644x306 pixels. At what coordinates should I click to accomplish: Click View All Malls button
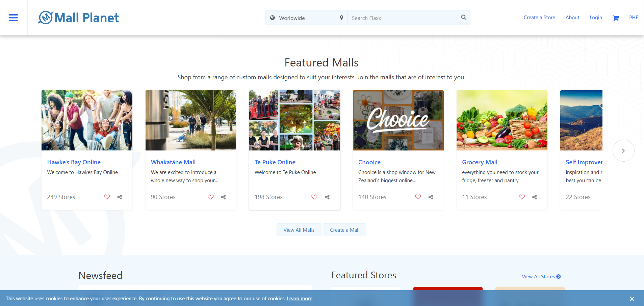tap(299, 230)
